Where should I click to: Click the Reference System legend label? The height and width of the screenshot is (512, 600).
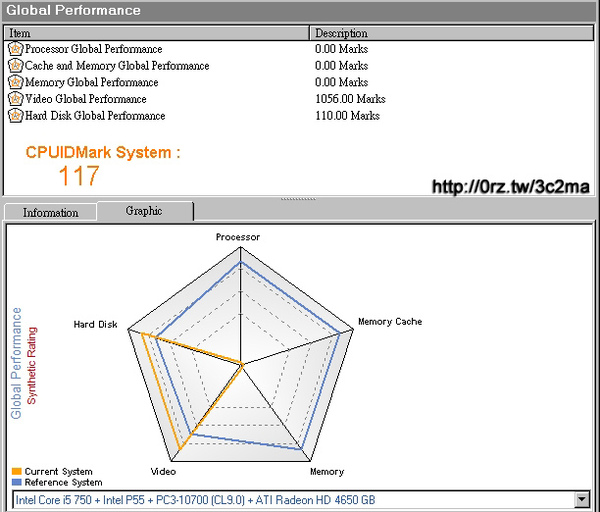pos(64,482)
